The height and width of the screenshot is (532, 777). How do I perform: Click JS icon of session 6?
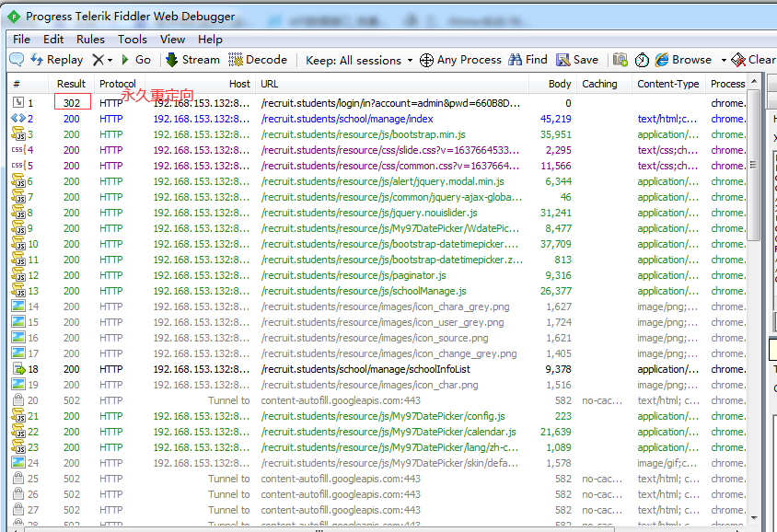(x=18, y=180)
